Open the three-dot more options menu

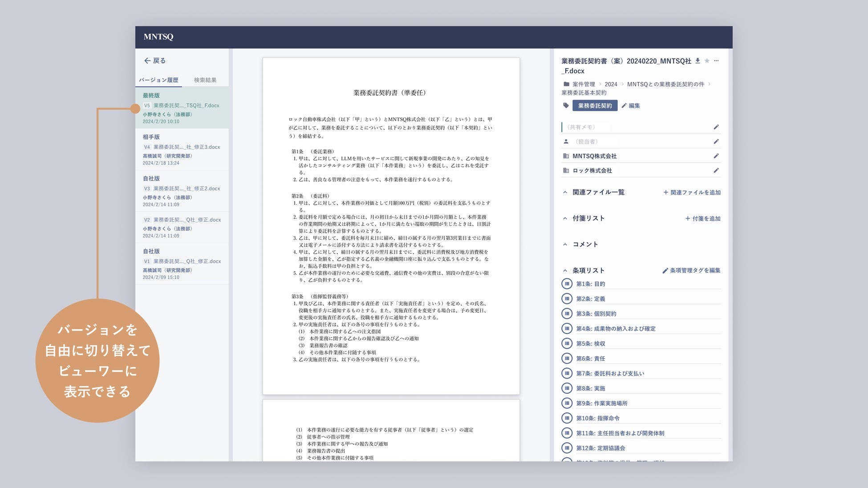[716, 61]
